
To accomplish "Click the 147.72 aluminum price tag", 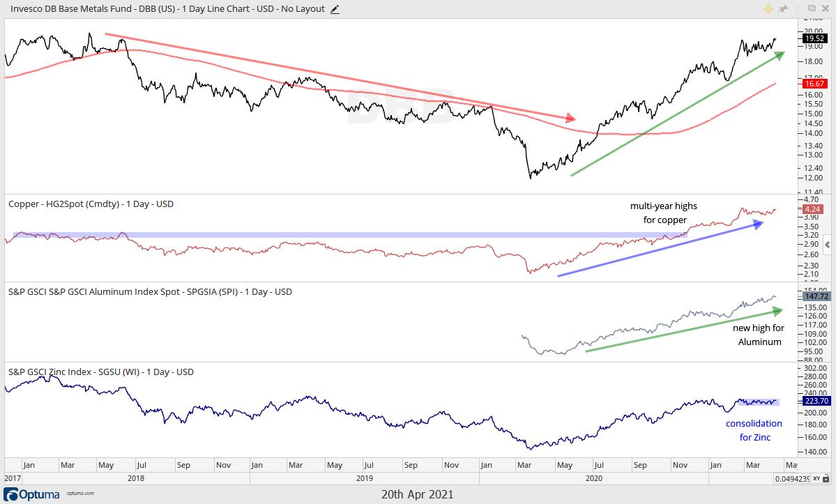I will point(816,296).
